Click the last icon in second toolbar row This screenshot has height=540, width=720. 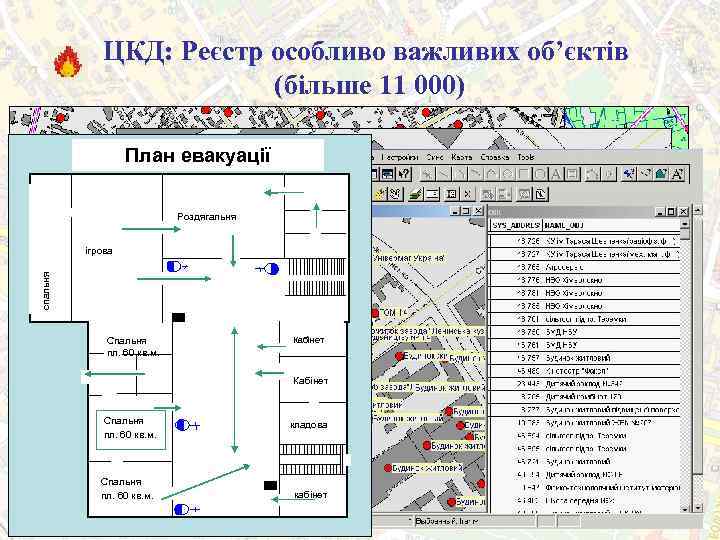click(541, 194)
